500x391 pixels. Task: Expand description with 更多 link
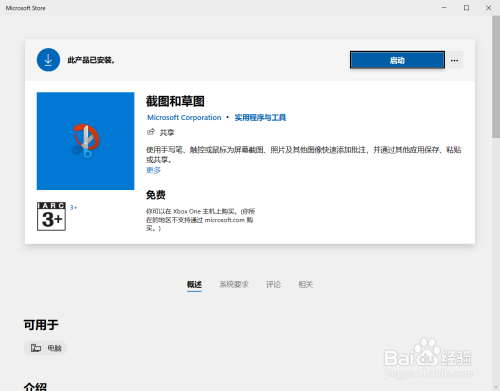(153, 170)
